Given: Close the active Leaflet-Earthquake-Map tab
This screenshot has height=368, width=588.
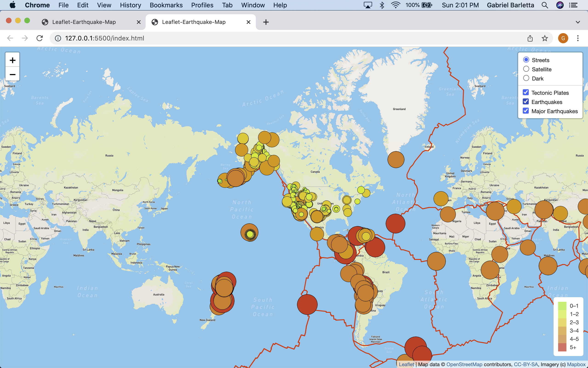Looking at the screenshot, I should click(x=248, y=22).
